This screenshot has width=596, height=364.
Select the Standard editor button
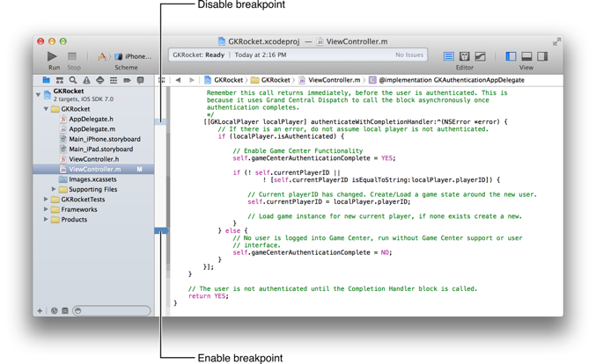(448, 56)
